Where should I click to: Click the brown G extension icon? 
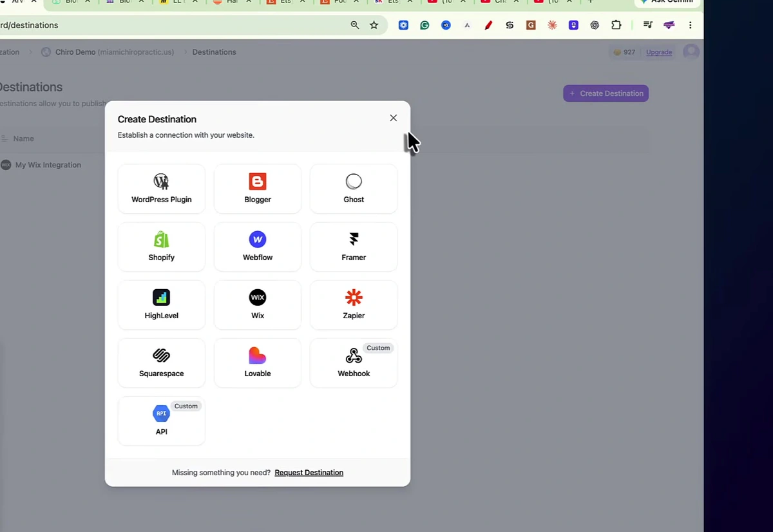click(x=531, y=25)
